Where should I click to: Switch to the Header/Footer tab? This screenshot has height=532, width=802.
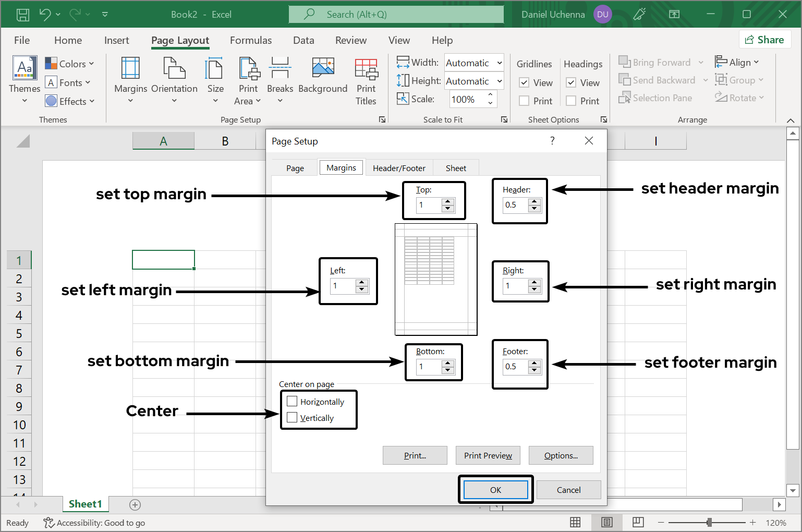[x=399, y=168]
